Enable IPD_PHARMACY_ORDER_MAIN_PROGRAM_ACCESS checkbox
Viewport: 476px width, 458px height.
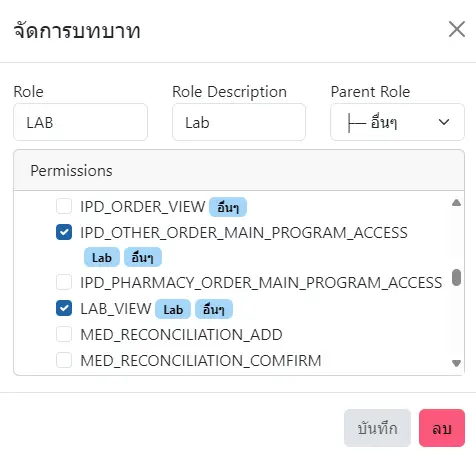point(64,282)
